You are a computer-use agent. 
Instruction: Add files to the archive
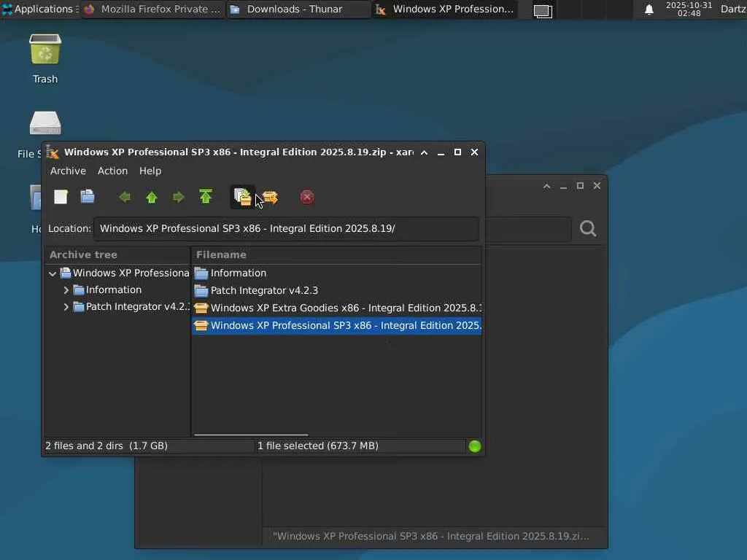click(x=242, y=197)
